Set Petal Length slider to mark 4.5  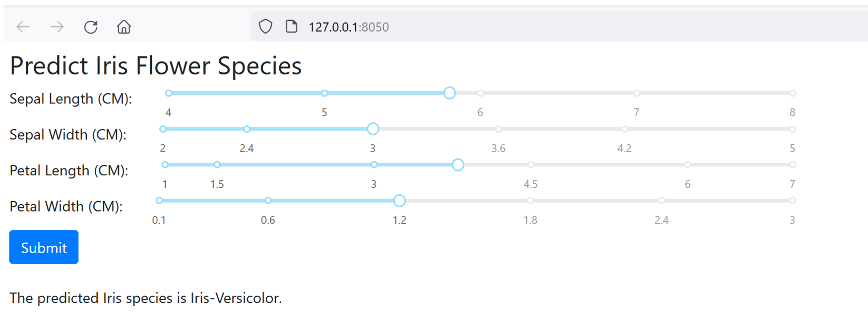click(x=531, y=164)
